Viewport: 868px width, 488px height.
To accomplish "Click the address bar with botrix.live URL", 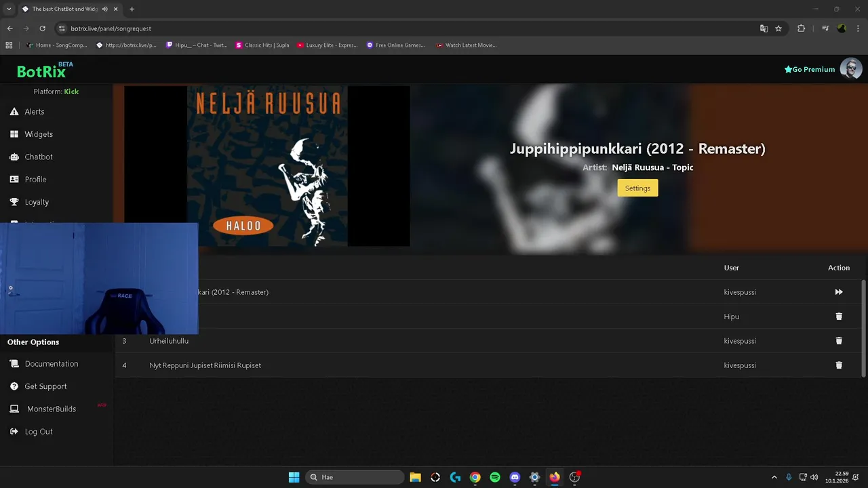I will pyautogui.click(x=407, y=28).
